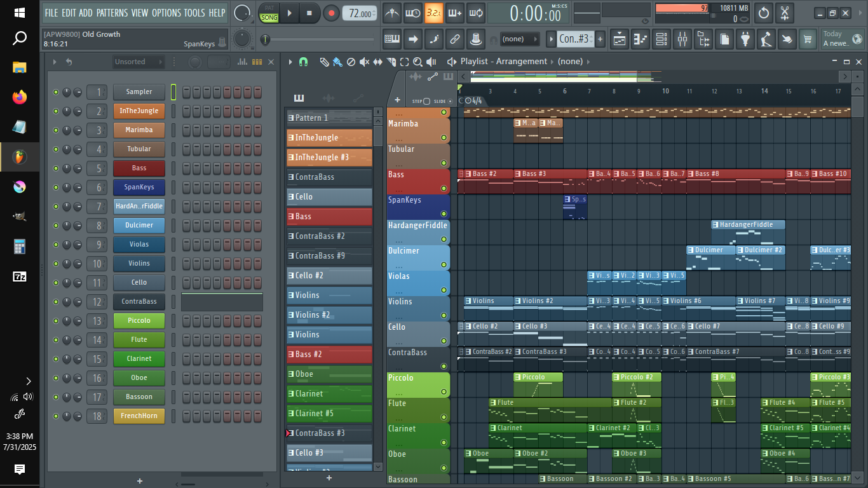The height and width of the screenshot is (488, 868).
Task: Click the Dulcimer channel button
Action: coord(139,226)
